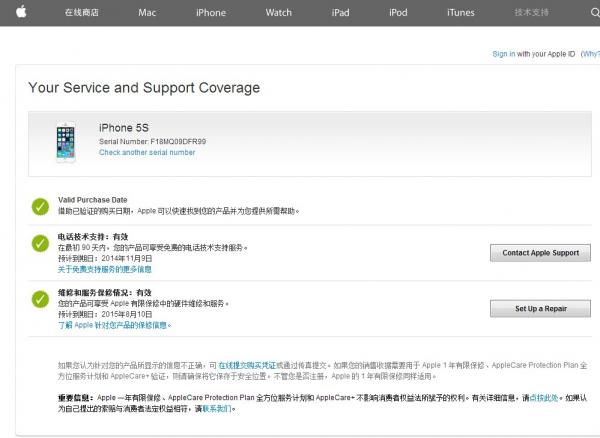Click green check beside 电话技术支持
The image size is (600, 438).
click(x=40, y=243)
